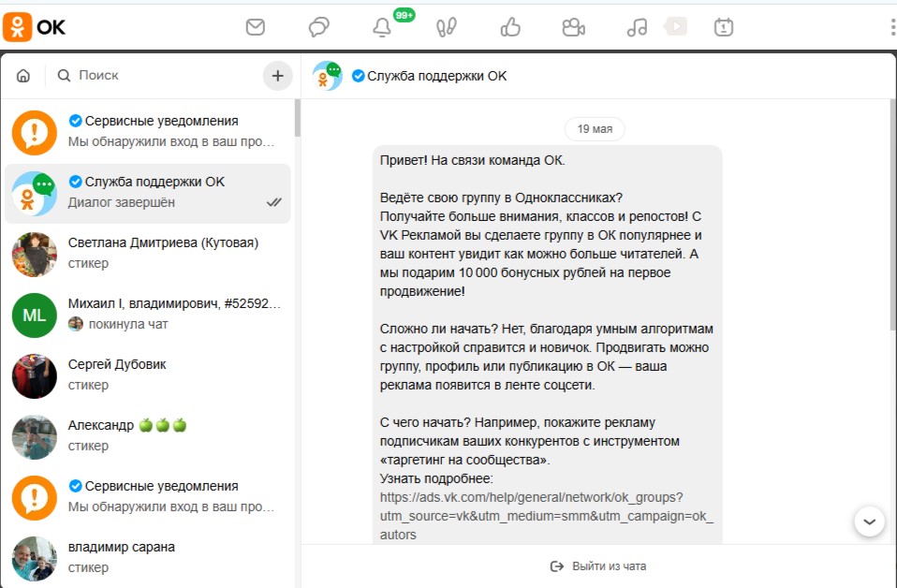Open the calendar icon in top bar
The height and width of the screenshot is (588, 897).
coord(724,27)
